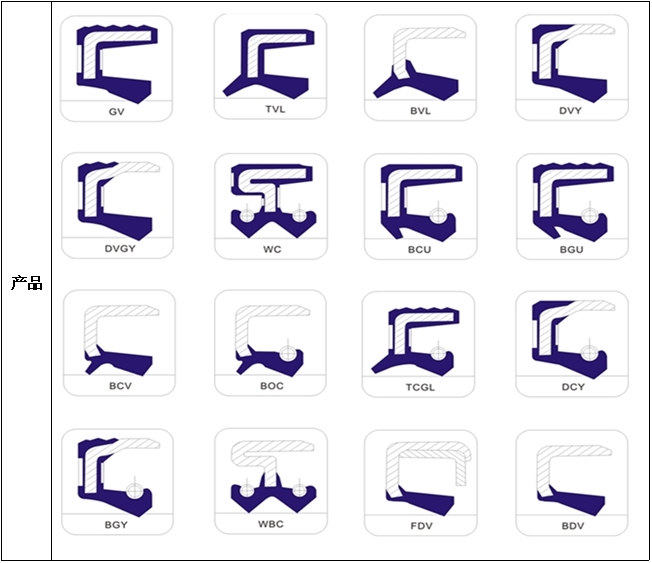Click the BCV seal profile icon
This screenshot has width=652, height=563.
(119, 343)
